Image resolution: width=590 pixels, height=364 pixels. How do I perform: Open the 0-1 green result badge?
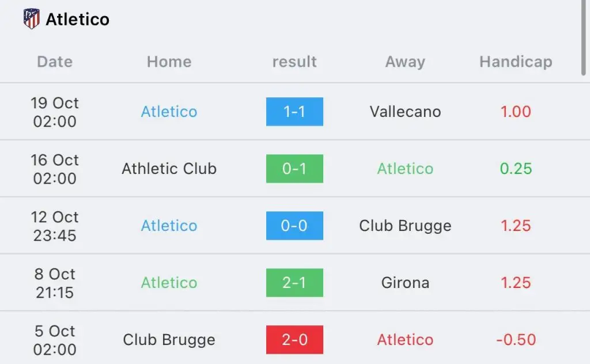click(294, 168)
